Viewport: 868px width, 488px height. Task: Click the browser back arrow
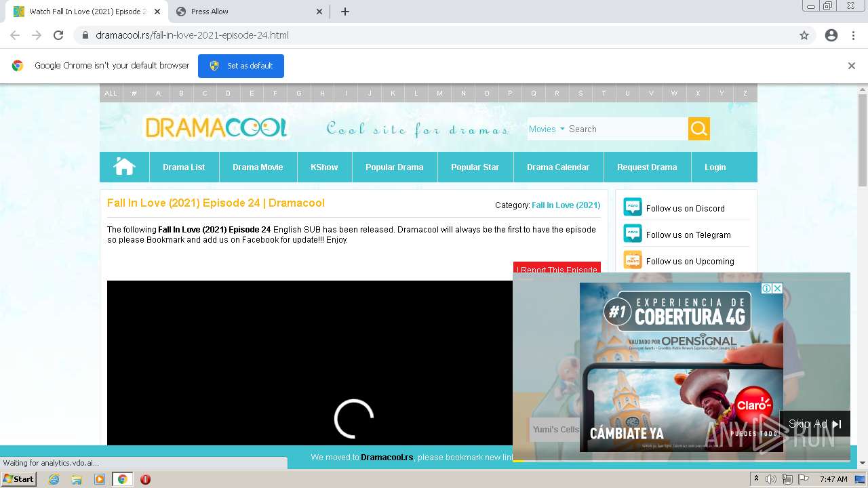pos(15,35)
